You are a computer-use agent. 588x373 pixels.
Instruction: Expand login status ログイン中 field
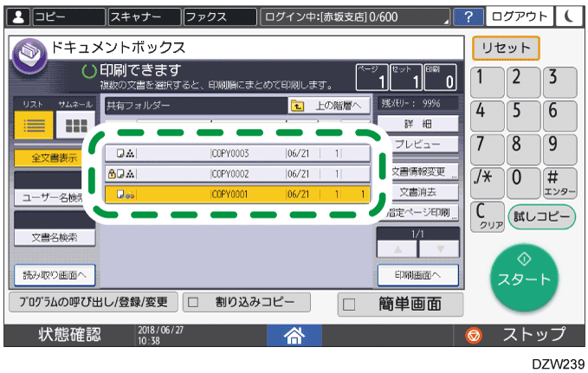pyautogui.click(x=355, y=16)
